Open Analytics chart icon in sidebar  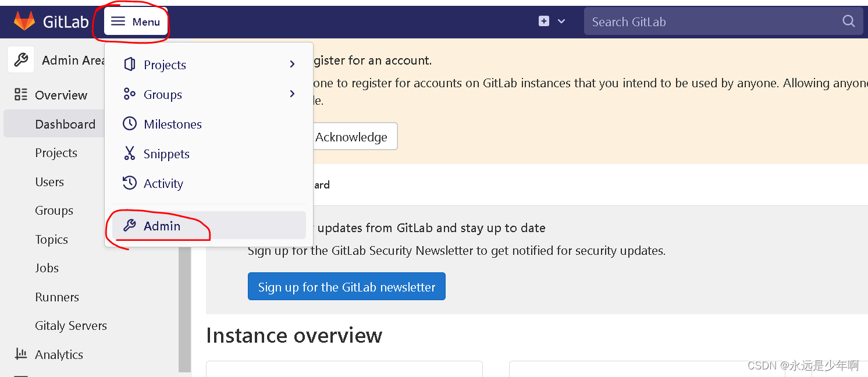(21, 354)
